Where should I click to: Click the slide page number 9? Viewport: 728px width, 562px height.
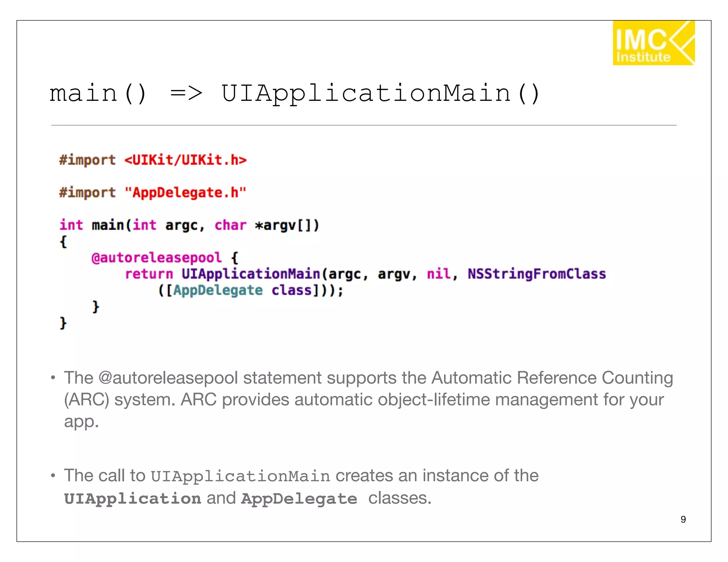click(683, 519)
